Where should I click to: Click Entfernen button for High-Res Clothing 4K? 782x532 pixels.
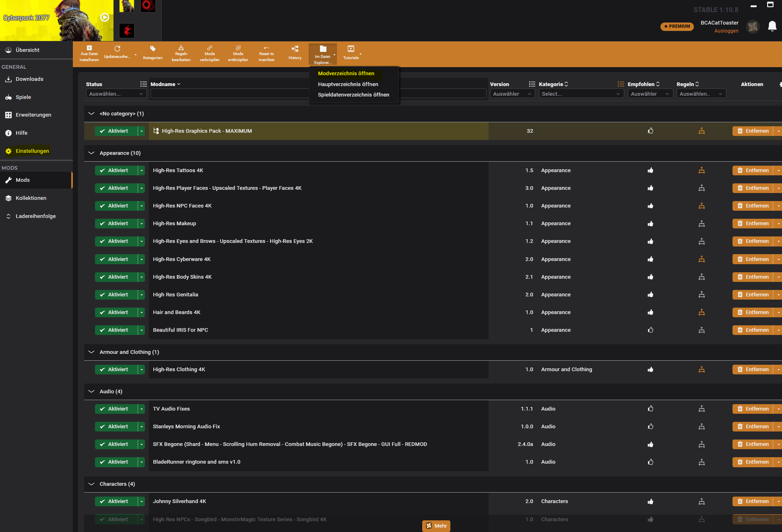coord(752,370)
